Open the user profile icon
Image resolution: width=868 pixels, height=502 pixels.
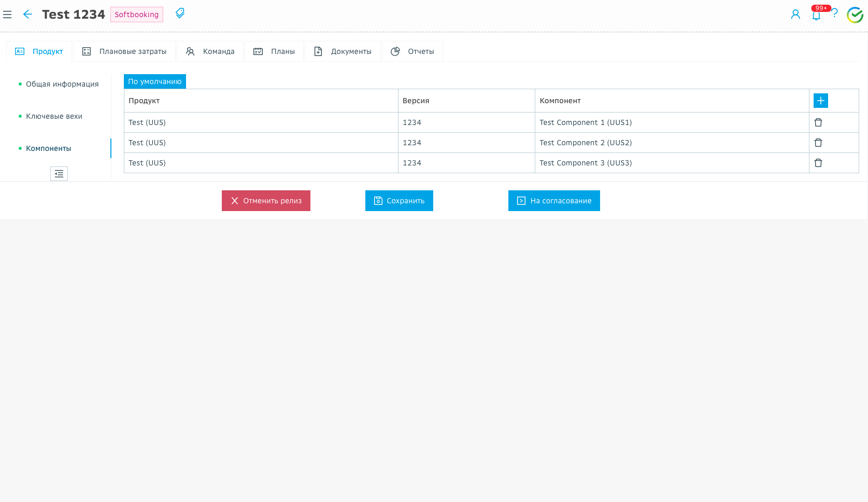(x=795, y=15)
